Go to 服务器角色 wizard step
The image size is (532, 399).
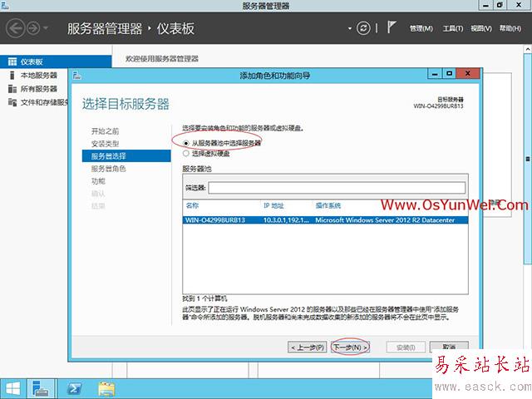[109, 169]
